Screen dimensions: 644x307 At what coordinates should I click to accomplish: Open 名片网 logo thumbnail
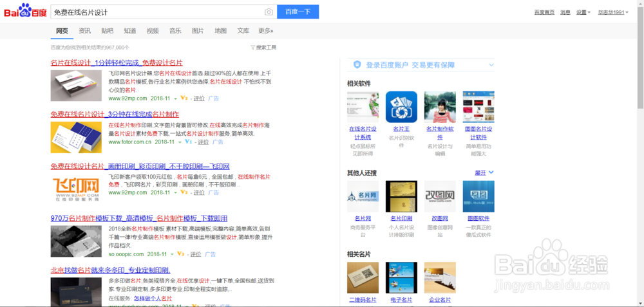[363, 196]
